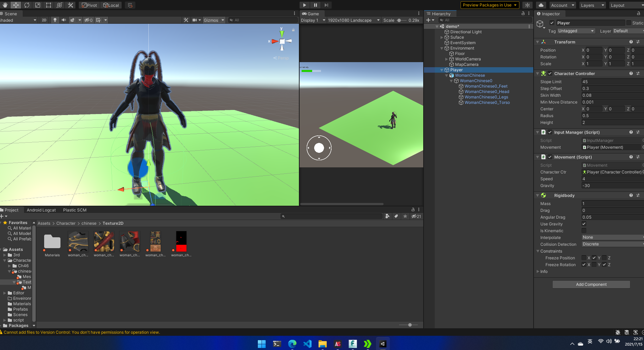Toggle scene component tools icon
Viewport: 644px width, 350px height.
click(186, 20)
